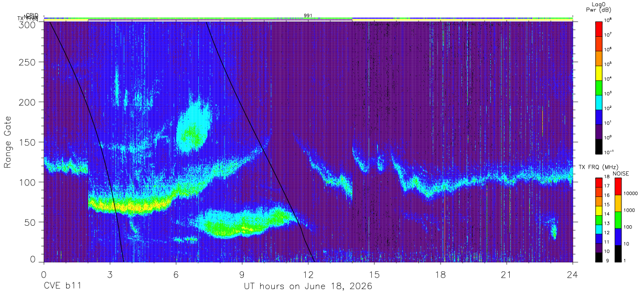Click the 250 tick label on Range Gate axis

(27, 62)
